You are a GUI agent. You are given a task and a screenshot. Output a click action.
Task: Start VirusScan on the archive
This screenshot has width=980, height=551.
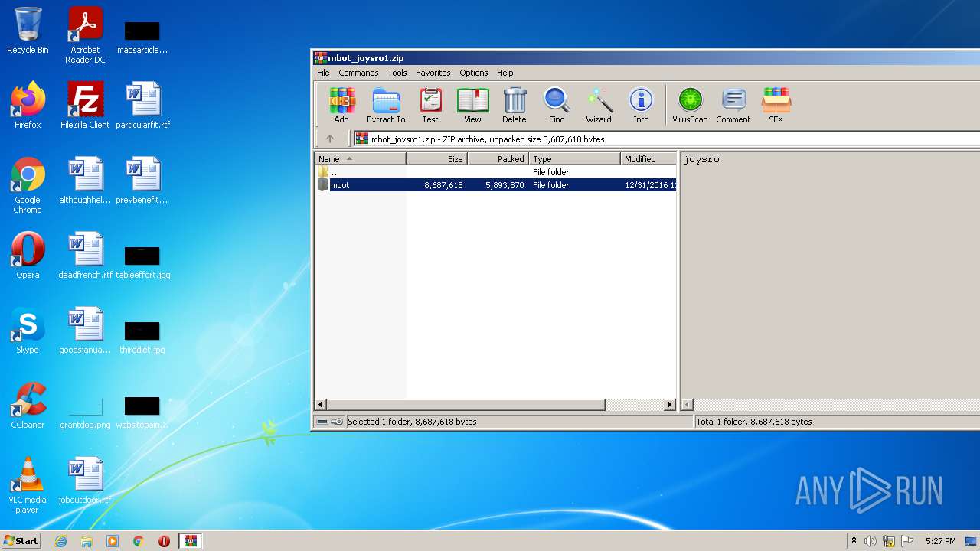click(690, 106)
